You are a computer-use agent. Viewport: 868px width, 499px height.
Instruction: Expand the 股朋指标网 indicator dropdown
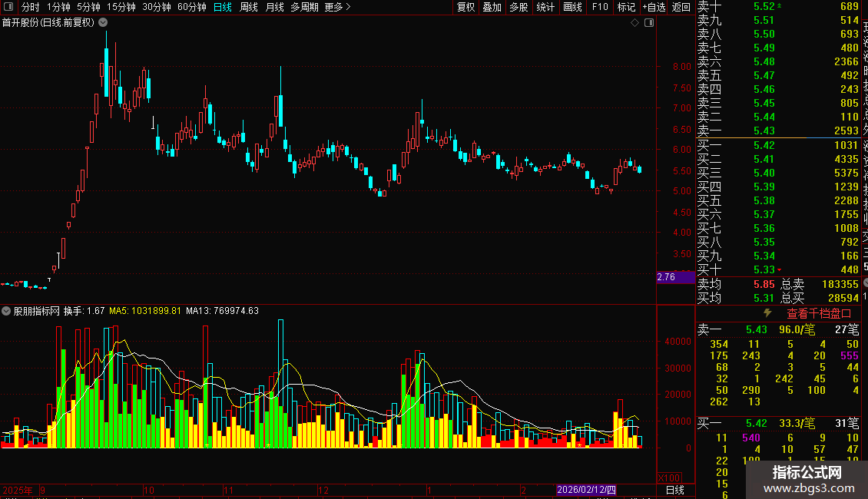(6, 311)
